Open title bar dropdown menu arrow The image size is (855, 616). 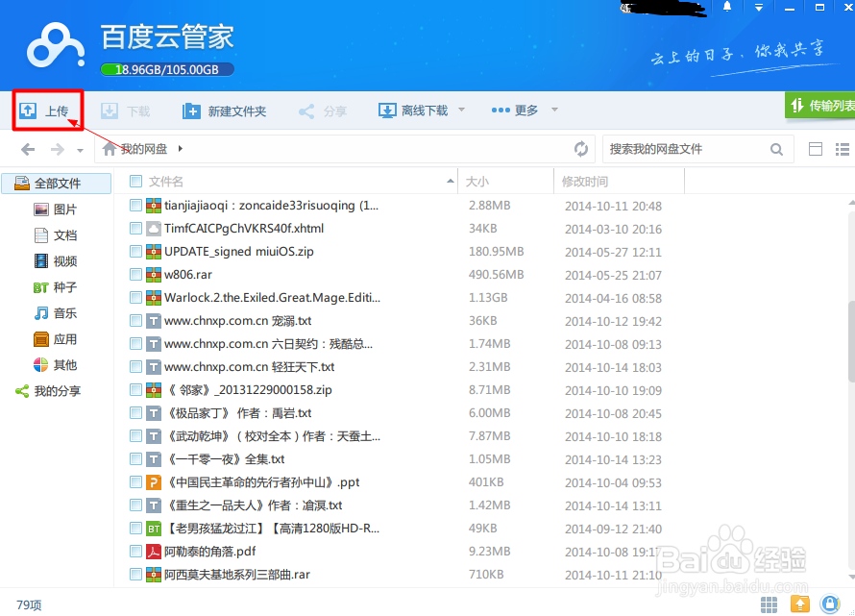[759, 8]
